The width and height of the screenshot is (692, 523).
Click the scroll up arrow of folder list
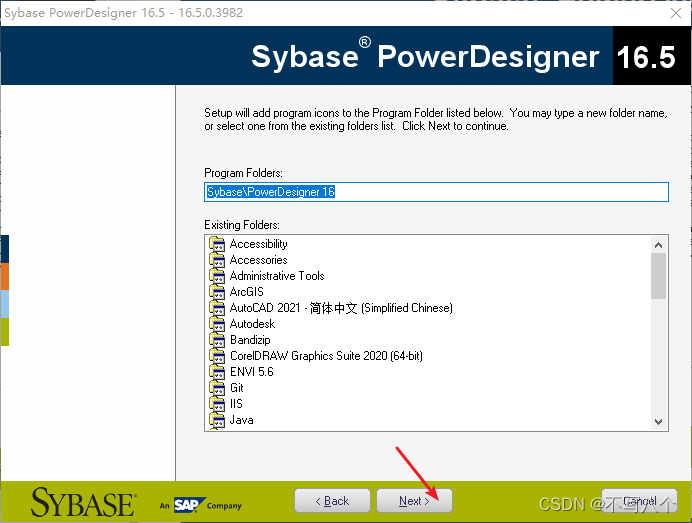(658, 245)
